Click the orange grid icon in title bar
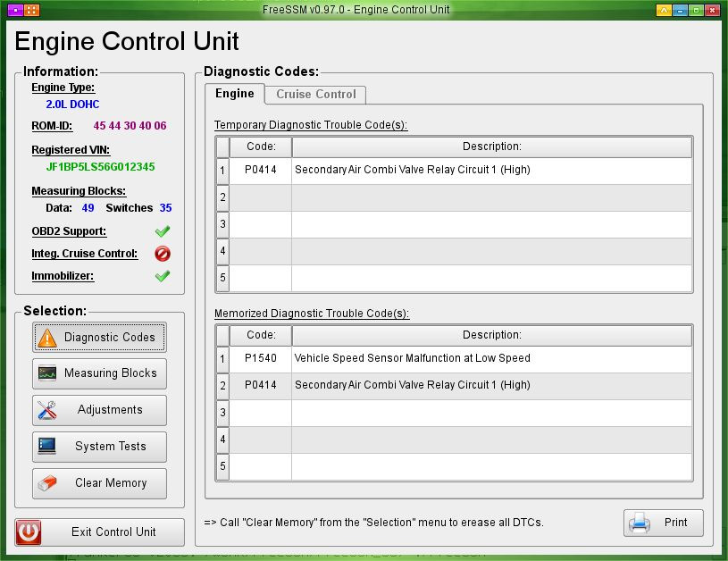728x561 pixels. tap(31, 10)
